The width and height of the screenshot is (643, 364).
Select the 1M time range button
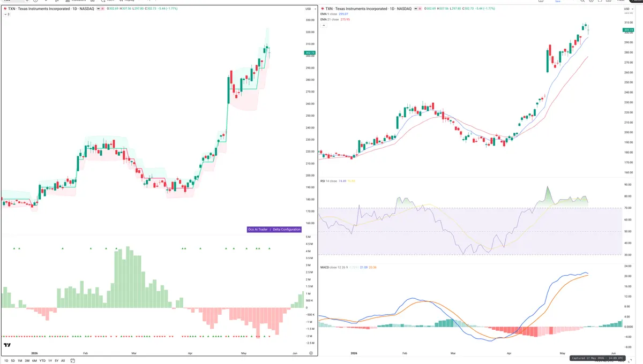[20, 361]
